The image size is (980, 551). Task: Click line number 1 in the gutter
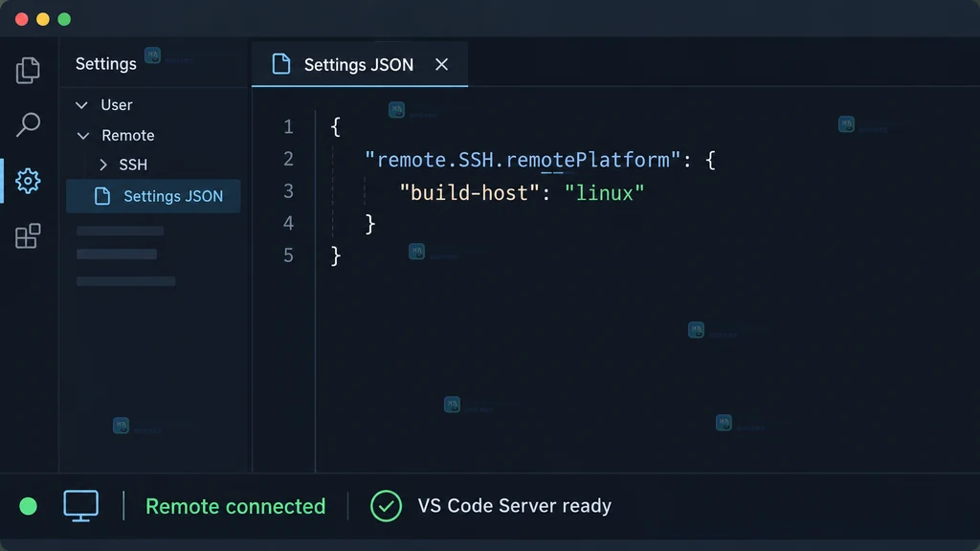288,127
